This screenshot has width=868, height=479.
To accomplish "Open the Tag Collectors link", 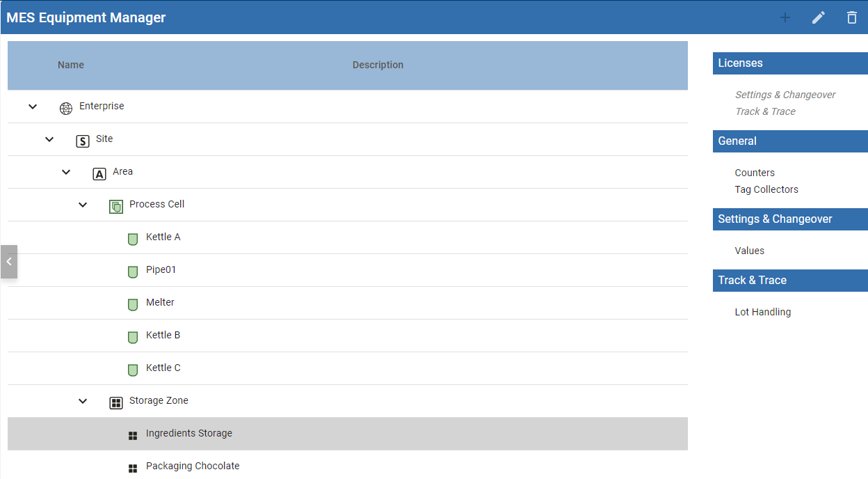I will coord(766,189).
